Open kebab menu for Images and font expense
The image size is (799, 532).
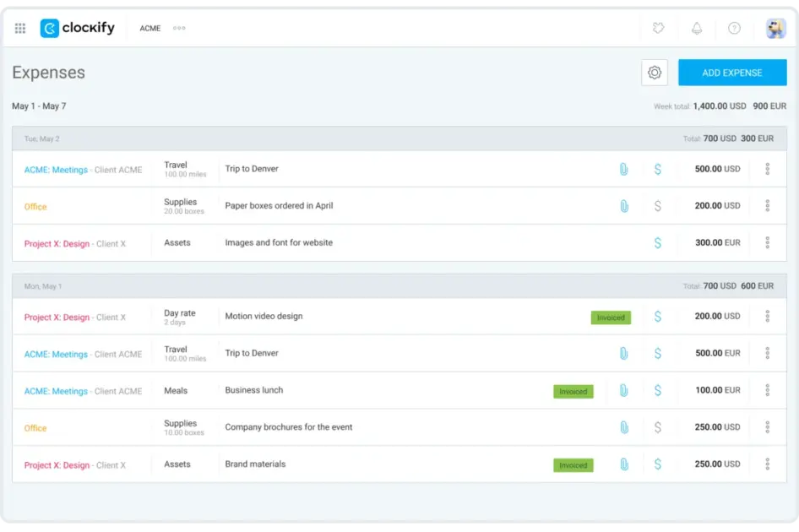[767, 242]
